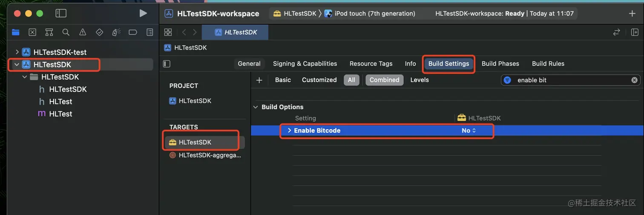This screenshot has width=644, height=215.
Task: Switch to the General tab
Action: tap(249, 64)
